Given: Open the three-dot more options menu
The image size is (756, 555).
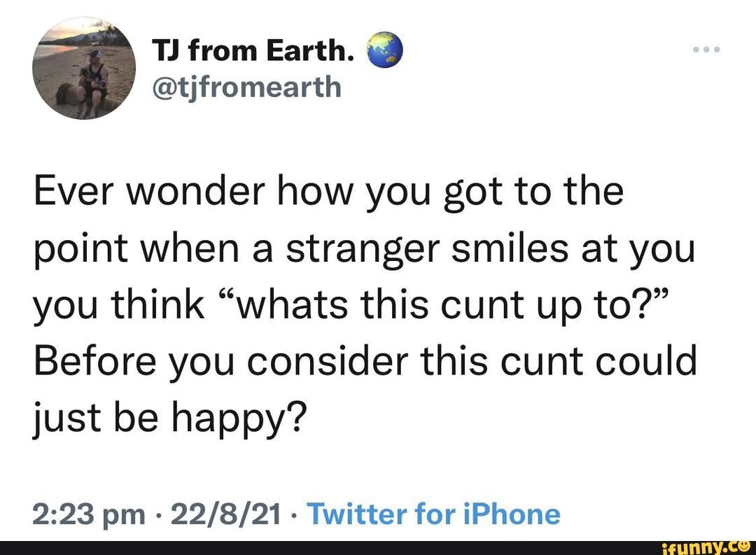Looking at the screenshot, I should click(x=704, y=52).
